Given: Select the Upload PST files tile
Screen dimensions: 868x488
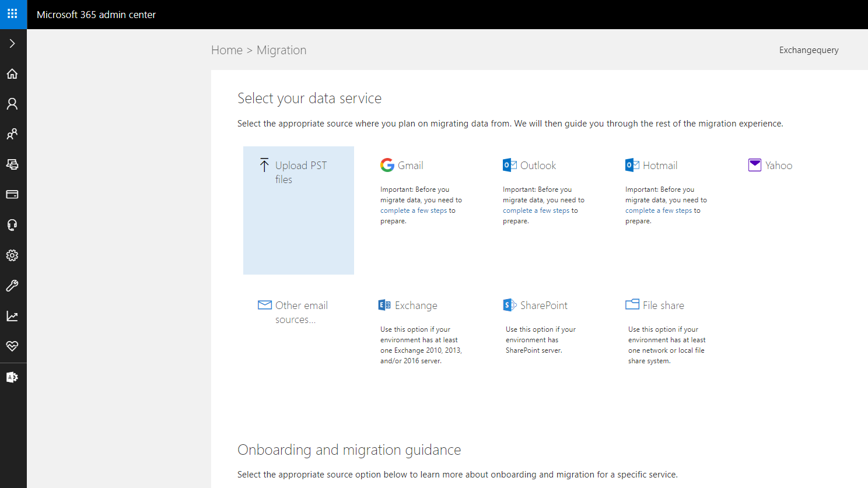Looking at the screenshot, I should tap(298, 210).
